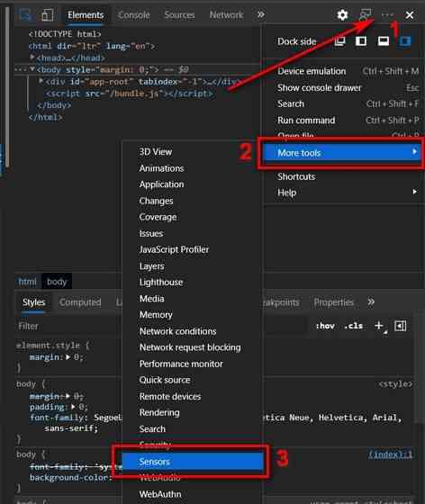Choose Run command entry
The image size is (425, 504).
343,121
